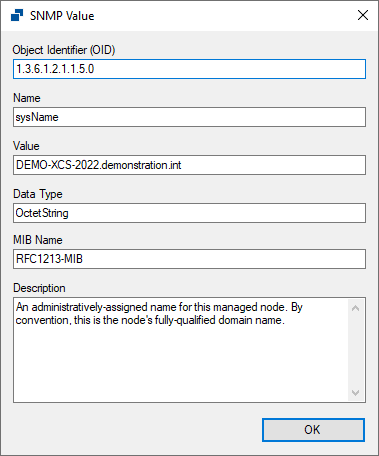Image resolution: width=379 pixels, height=456 pixels.
Task: Click the Data Type field showing OctetString
Action: pyautogui.click(x=189, y=213)
